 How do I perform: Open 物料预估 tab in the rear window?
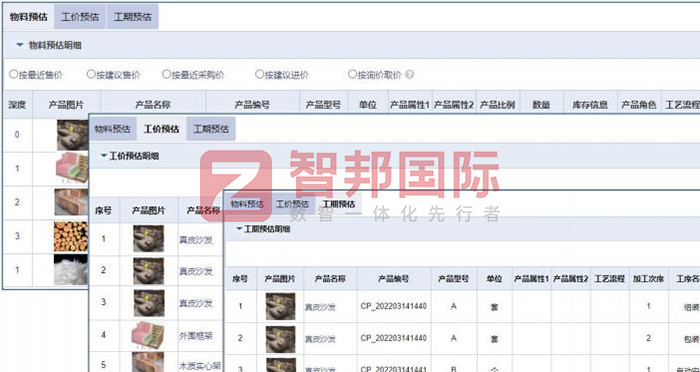click(x=29, y=17)
